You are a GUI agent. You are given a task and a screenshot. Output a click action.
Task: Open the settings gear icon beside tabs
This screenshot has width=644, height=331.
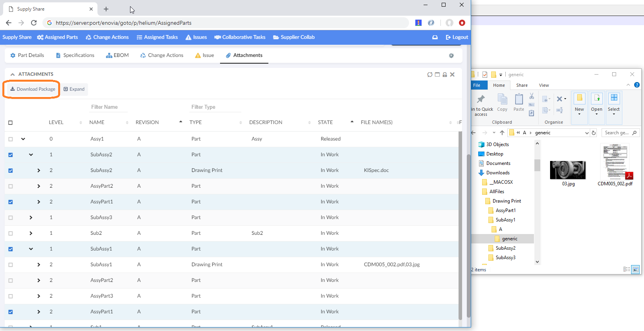(451, 56)
